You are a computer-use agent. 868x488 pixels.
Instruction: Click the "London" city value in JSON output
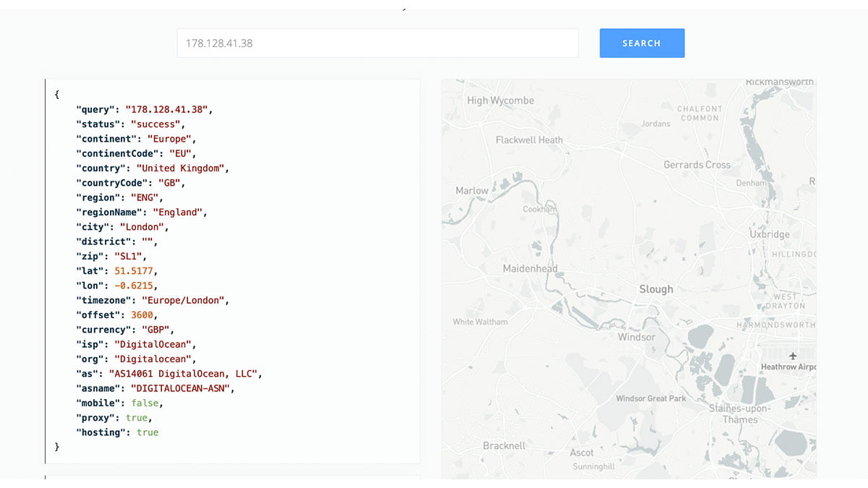pyautogui.click(x=142, y=226)
